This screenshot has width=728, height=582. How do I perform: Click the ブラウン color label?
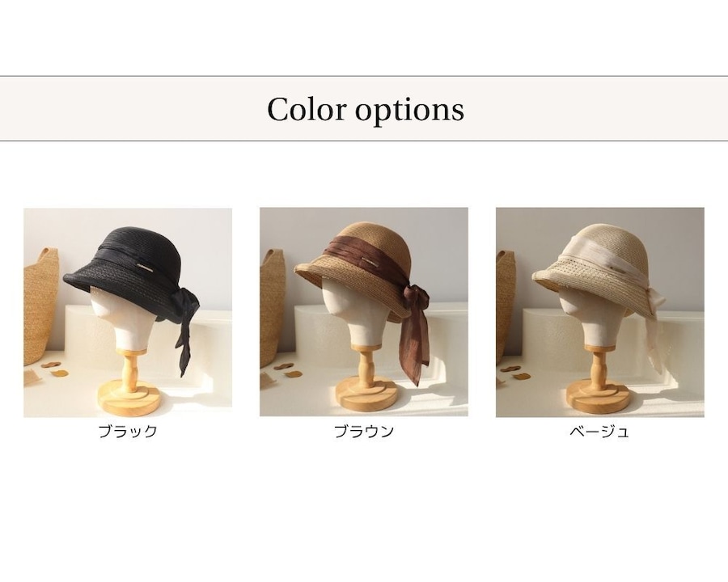(364, 431)
